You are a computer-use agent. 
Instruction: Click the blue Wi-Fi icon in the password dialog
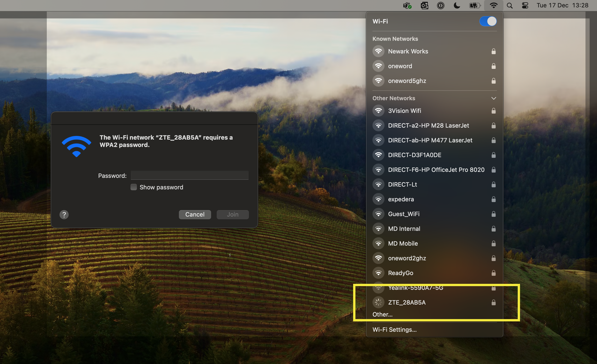tap(76, 146)
